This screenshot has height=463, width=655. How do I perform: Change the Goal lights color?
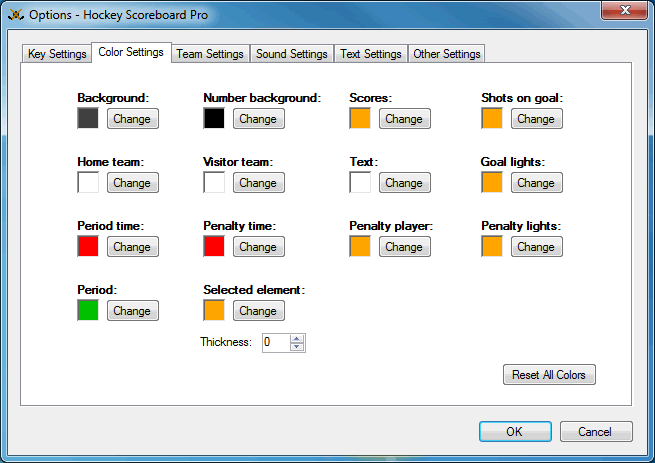point(536,183)
